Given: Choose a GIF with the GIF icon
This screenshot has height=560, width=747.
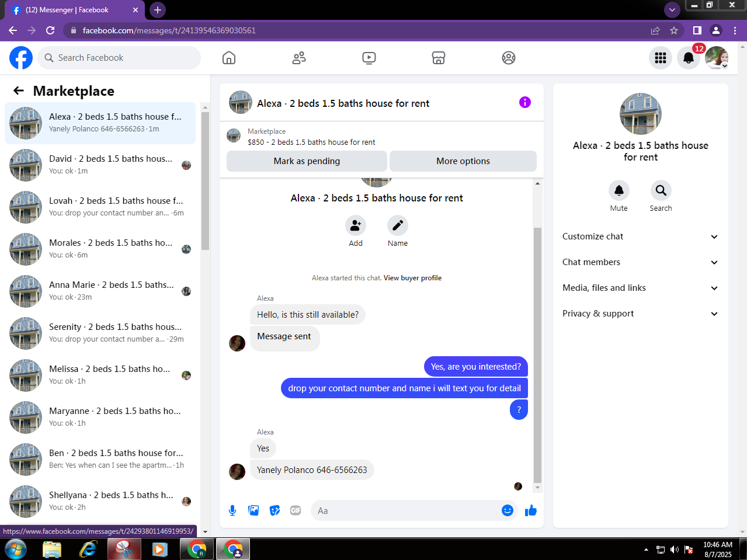Looking at the screenshot, I should (x=296, y=510).
